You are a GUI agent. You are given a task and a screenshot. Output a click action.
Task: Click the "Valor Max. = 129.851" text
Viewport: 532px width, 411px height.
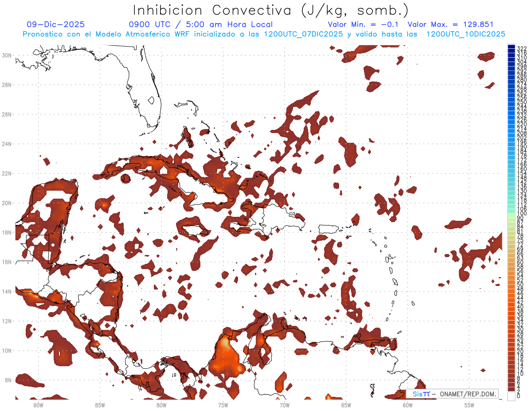click(450, 25)
